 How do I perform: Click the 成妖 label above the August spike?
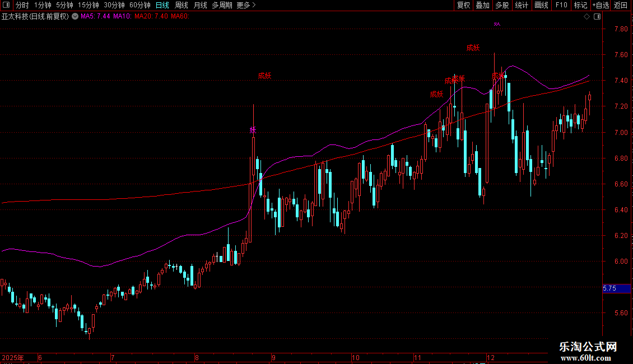click(265, 76)
